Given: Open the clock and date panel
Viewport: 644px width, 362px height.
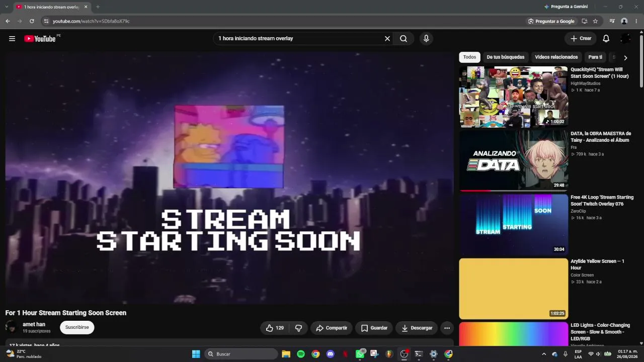Looking at the screenshot, I should (x=627, y=354).
